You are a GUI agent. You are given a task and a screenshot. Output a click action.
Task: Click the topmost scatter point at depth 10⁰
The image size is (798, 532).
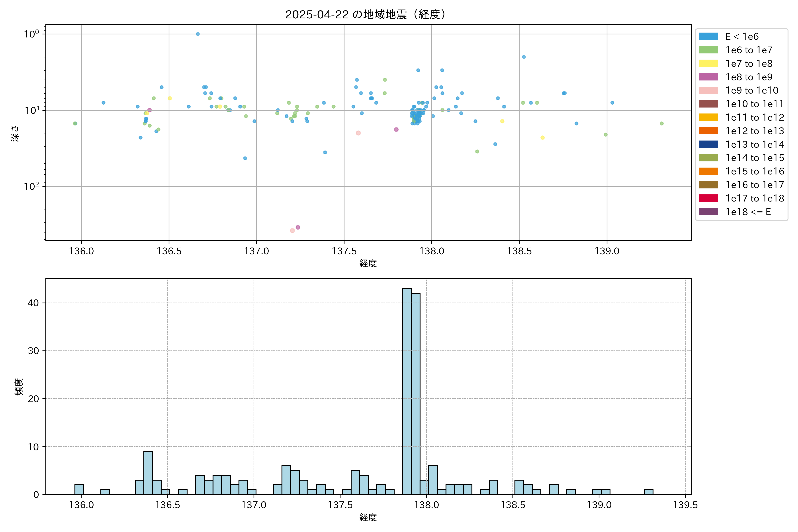click(198, 34)
